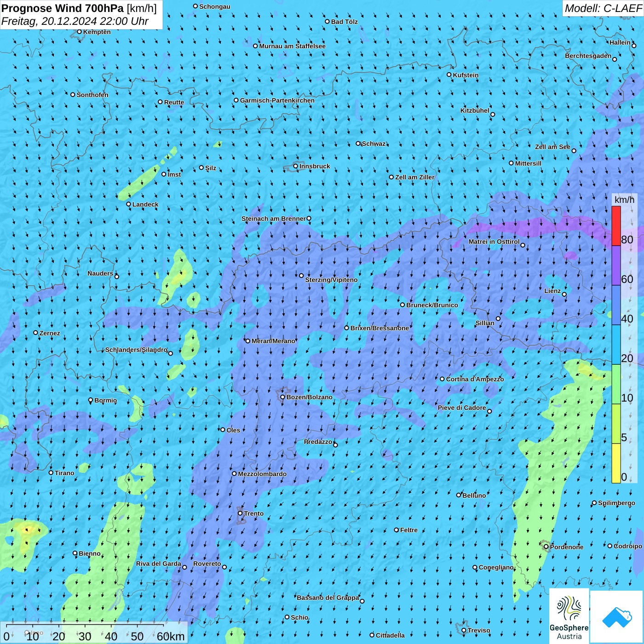This screenshot has height=644, width=644.
Task: Select the Lienz city label
Action: tap(552, 291)
